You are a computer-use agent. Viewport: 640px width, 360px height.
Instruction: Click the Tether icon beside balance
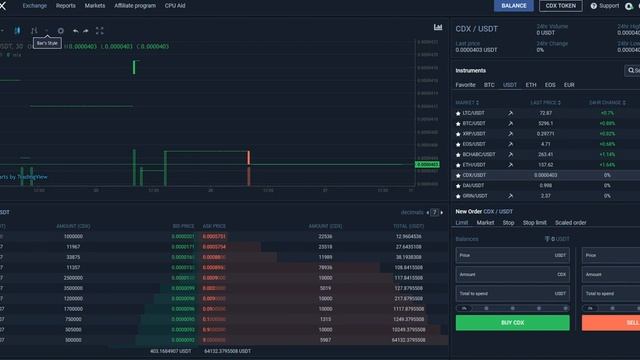[x=547, y=239]
